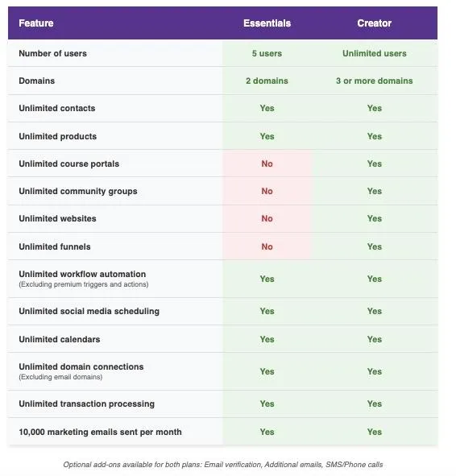Image resolution: width=456 pixels, height=476 pixels.
Task: Click the Unlimited workflow automation label
Action: (82, 274)
